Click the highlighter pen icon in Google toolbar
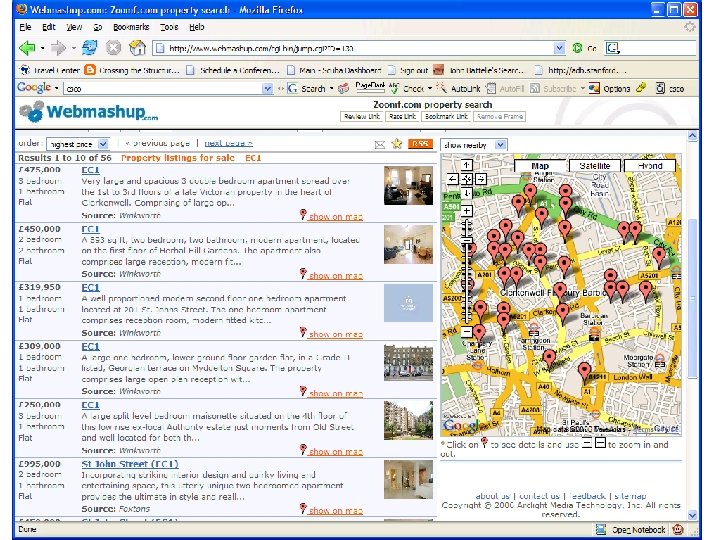The image size is (720, 540). 641,88
